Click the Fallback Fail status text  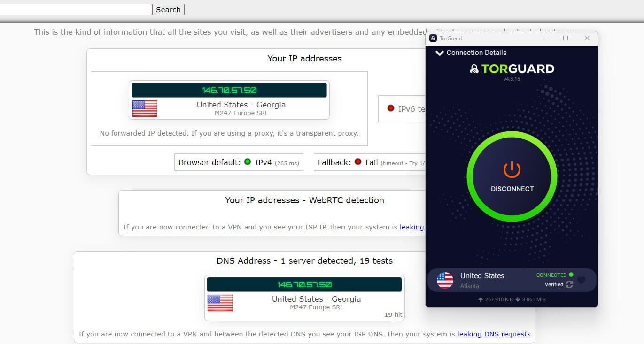pos(372,162)
